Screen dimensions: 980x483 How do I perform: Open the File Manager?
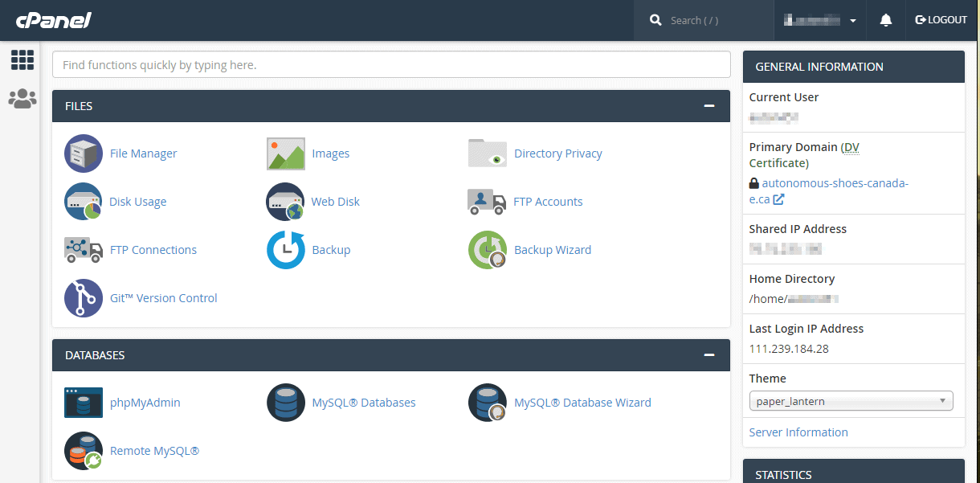pos(143,153)
